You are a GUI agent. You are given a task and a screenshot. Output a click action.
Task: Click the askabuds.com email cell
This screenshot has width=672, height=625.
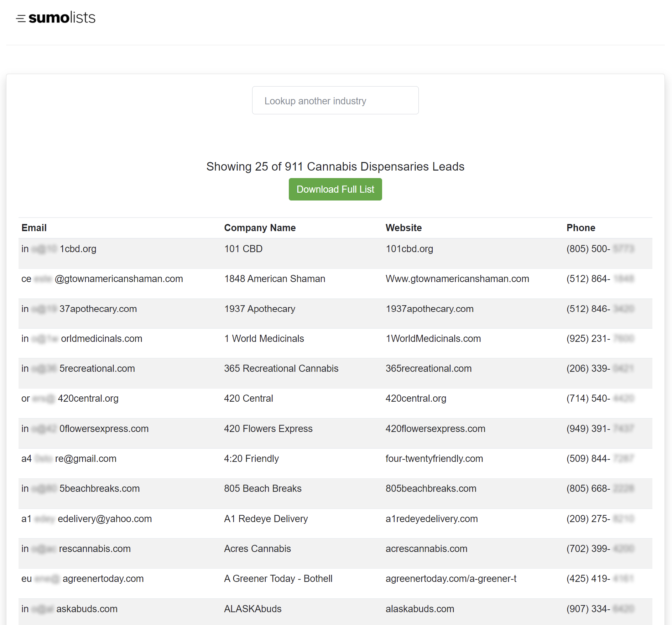coord(69,609)
